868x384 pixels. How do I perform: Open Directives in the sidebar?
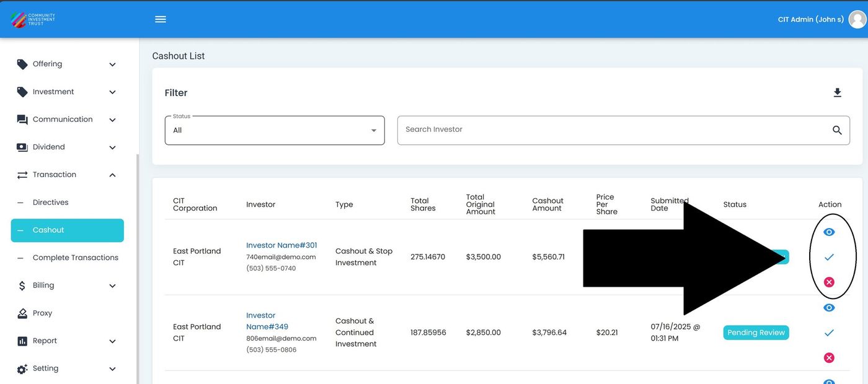50,203
